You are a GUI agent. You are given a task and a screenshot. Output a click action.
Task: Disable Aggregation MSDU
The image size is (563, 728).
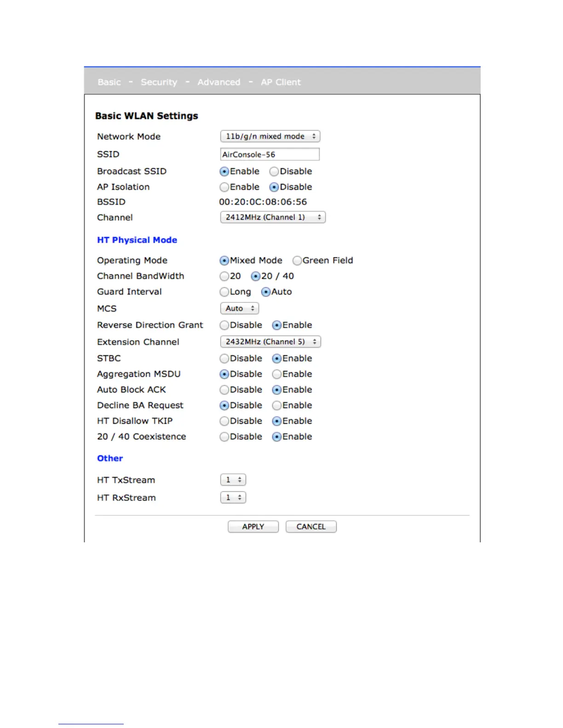(224, 374)
